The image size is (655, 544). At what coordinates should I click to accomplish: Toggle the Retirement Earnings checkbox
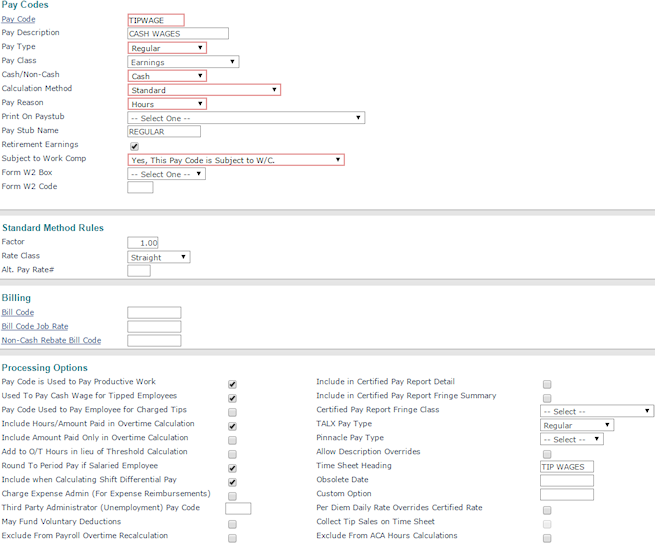(x=134, y=145)
